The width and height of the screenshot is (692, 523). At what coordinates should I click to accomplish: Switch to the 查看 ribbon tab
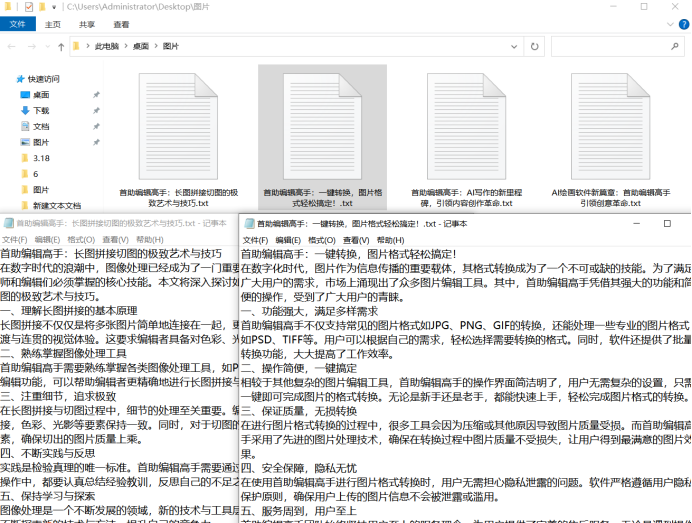click(x=121, y=25)
